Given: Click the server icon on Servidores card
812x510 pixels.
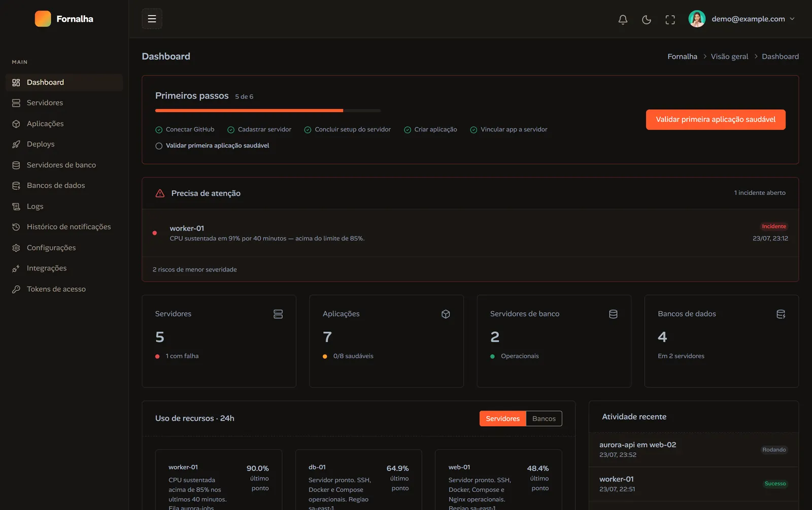Looking at the screenshot, I should click(x=278, y=314).
